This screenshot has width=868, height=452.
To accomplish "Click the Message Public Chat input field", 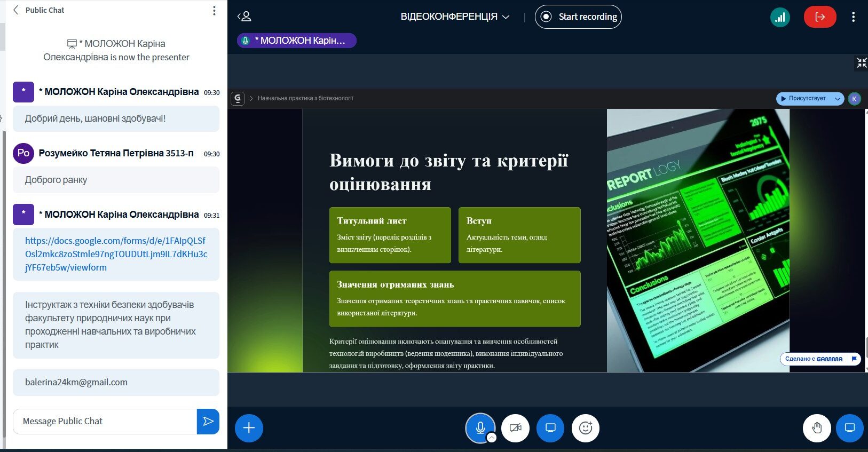I will pyautogui.click(x=105, y=422).
